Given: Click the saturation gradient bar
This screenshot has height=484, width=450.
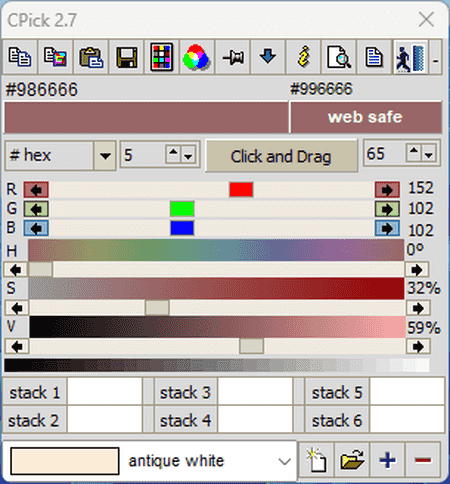Looking at the screenshot, I should click(216, 288).
